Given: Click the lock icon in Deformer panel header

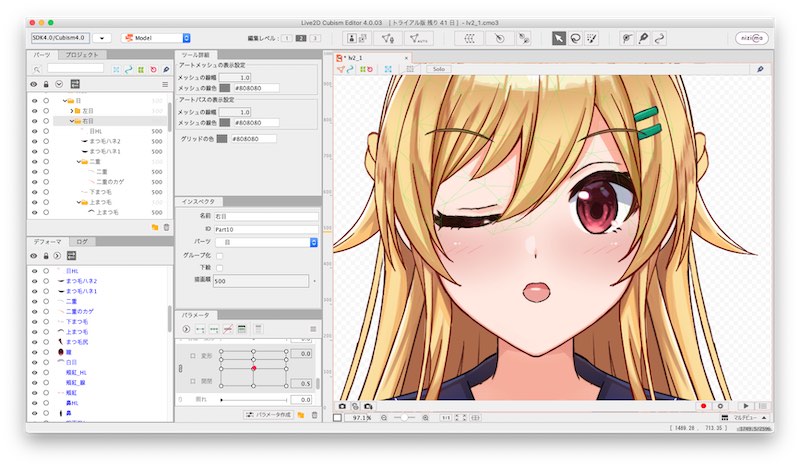Looking at the screenshot, I should [46, 256].
